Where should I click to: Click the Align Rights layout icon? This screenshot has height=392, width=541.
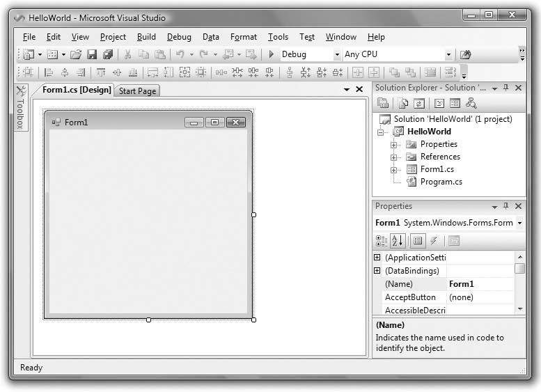tap(81, 72)
